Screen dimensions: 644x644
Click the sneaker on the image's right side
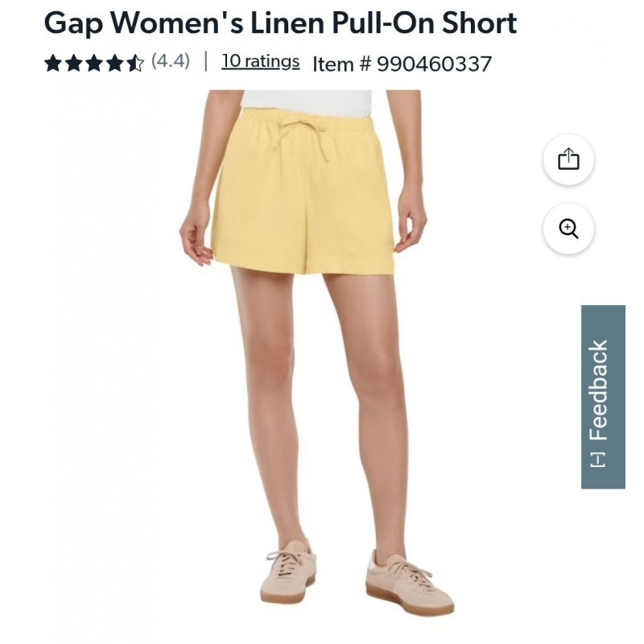[410, 583]
